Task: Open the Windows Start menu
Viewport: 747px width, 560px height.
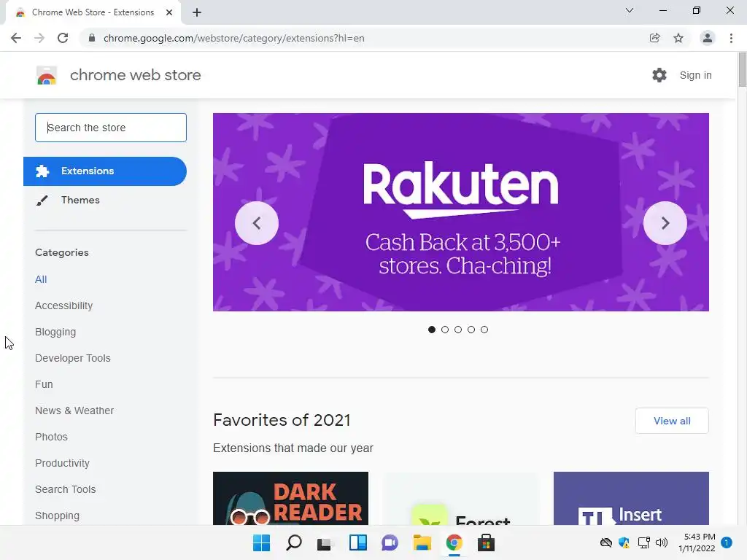Action: [x=262, y=542]
